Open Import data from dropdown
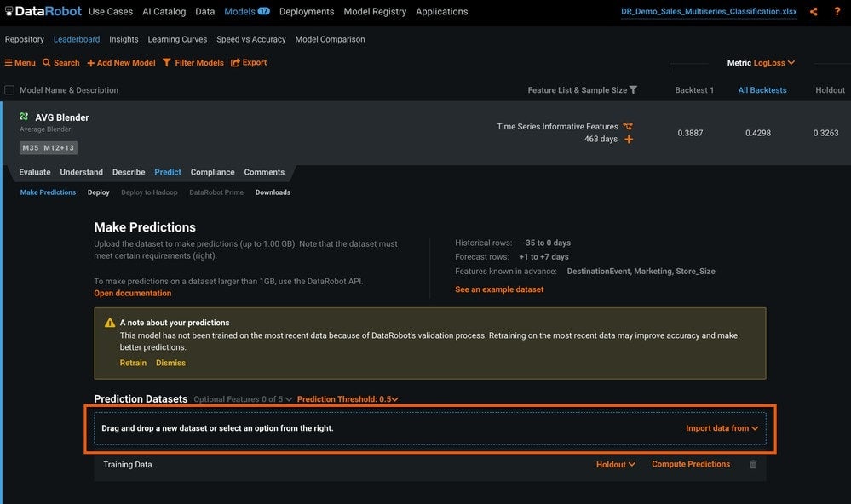Screen dimensions: 851x504 [722, 428]
